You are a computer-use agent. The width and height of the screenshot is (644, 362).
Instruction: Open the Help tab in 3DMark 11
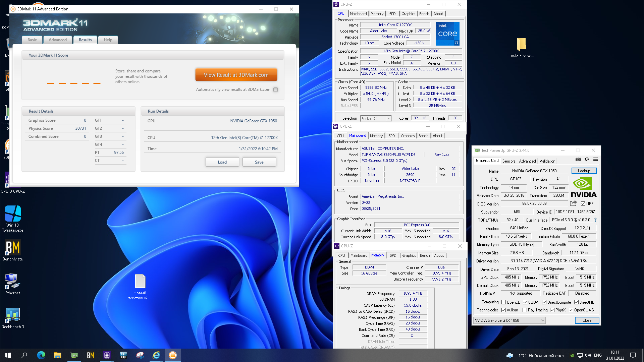pyautogui.click(x=108, y=40)
